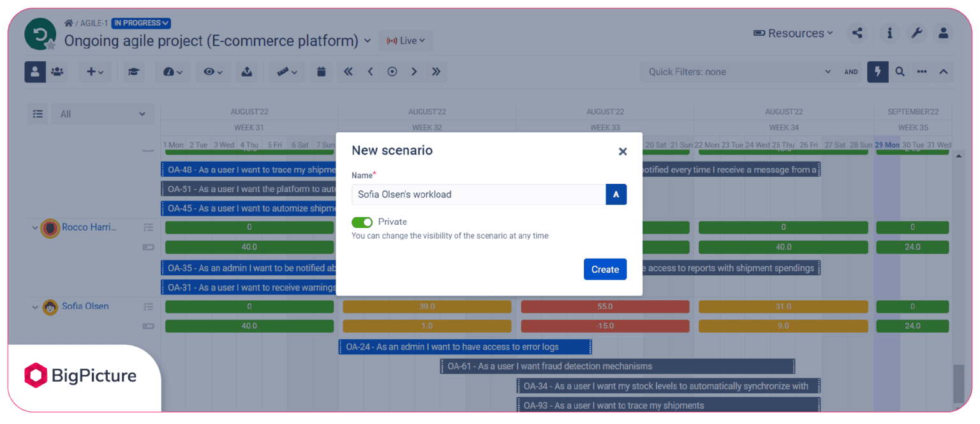Open the gauge workload dropdown

tap(172, 72)
